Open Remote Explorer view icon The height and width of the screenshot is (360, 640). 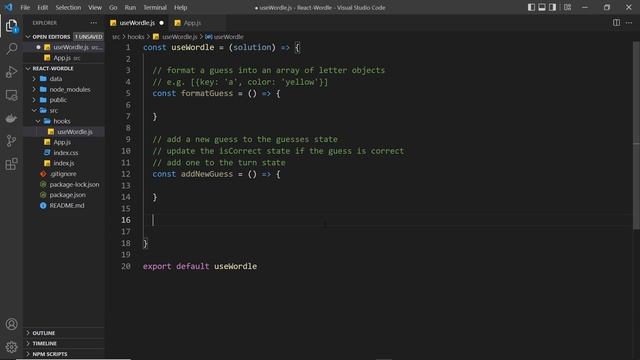pos(11,95)
